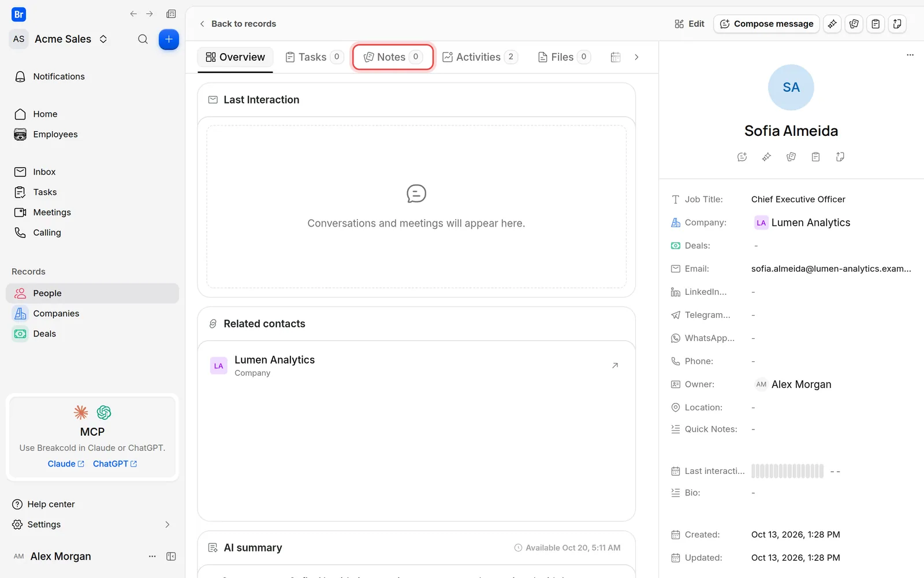
Task: Click the Edit button
Action: pos(690,24)
